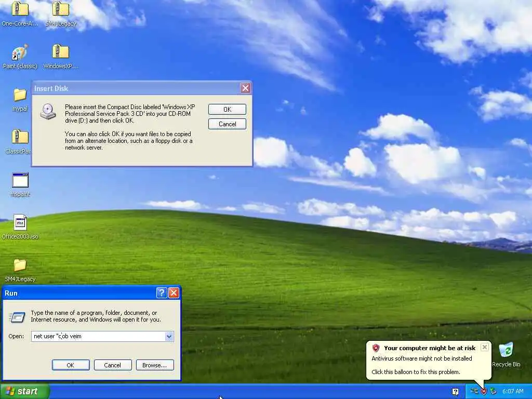Close the Insert Disk dialog
The image size is (532, 399).
(245, 88)
